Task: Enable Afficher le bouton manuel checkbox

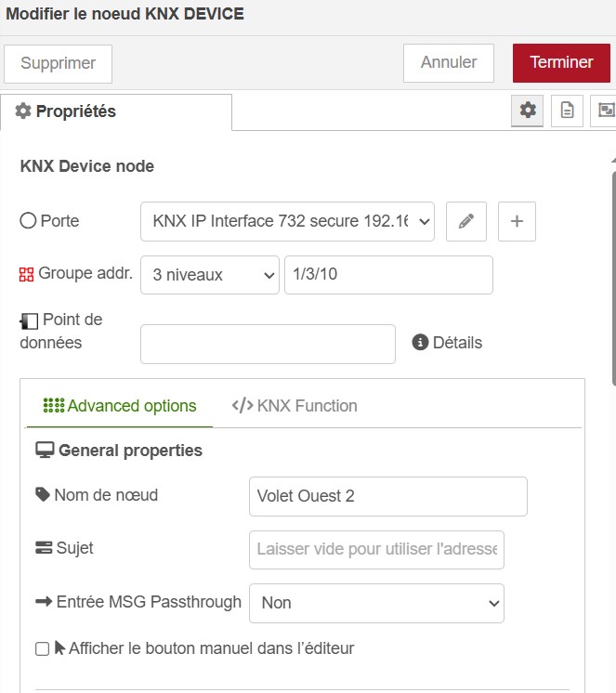Action: tap(43, 648)
